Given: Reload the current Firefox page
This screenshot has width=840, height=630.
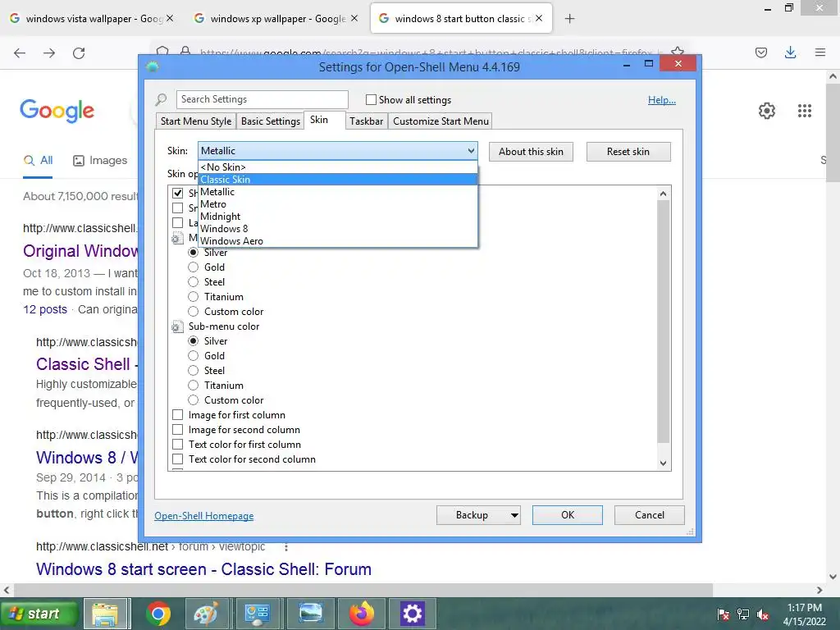Looking at the screenshot, I should click(x=79, y=53).
